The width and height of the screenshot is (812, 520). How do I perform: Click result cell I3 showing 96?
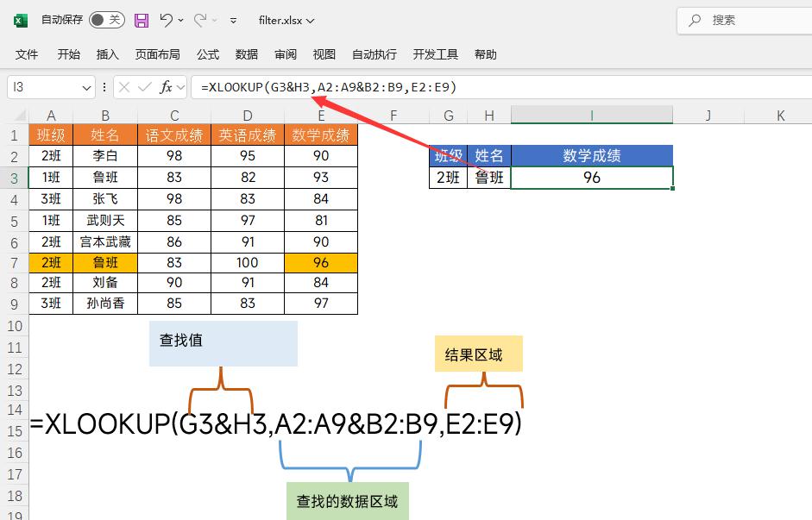click(592, 178)
